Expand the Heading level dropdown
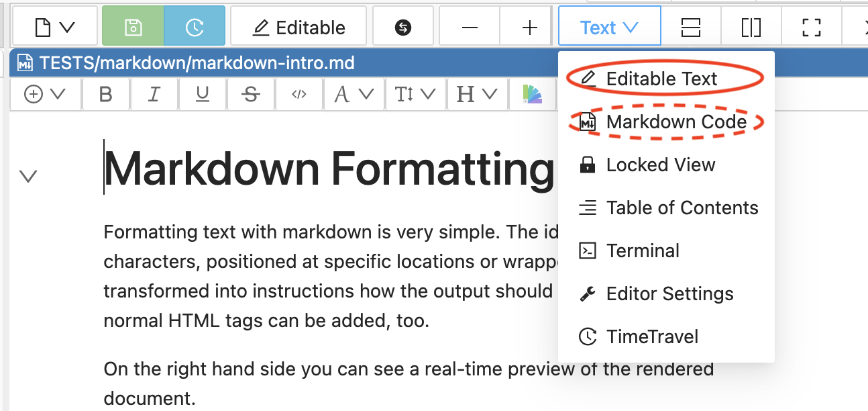Screen dimensions: 868x411 [x=477, y=95]
